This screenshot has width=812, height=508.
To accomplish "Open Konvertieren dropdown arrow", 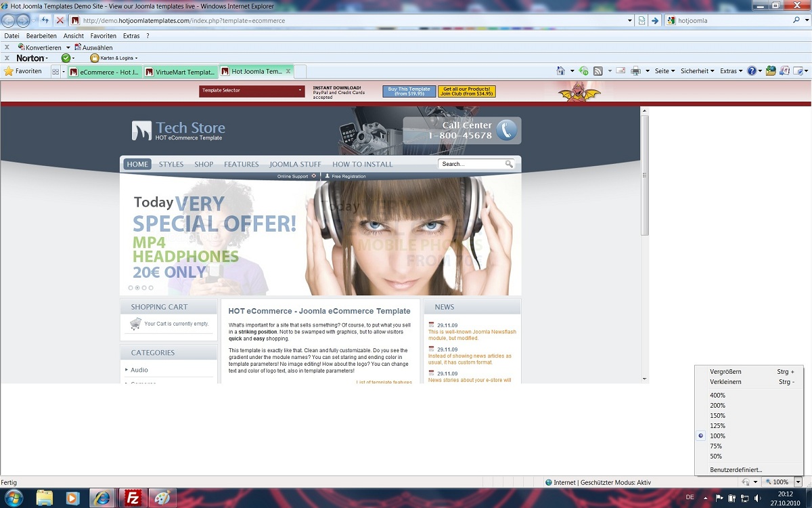I will [x=68, y=47].
